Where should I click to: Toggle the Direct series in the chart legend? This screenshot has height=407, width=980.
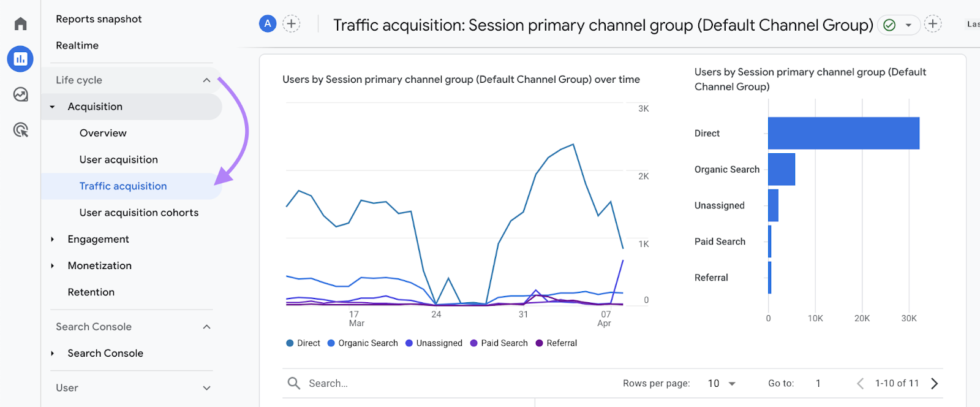(303, 343)
